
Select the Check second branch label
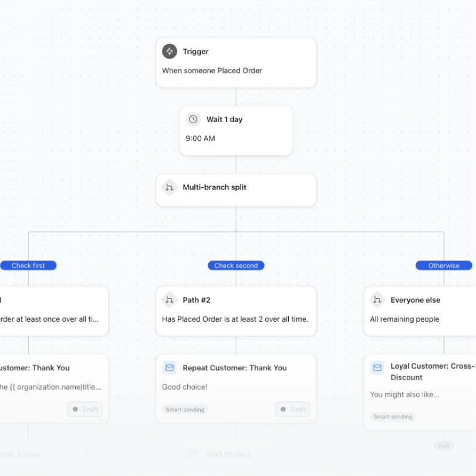(236, 265)
